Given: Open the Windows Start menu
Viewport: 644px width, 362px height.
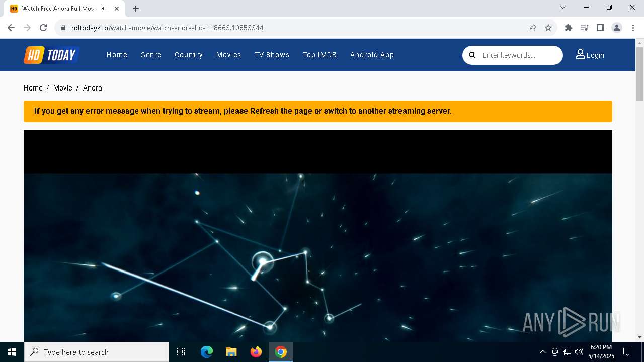Looking at the screenshot, I should pyautogui.click(x=12, y=352).
